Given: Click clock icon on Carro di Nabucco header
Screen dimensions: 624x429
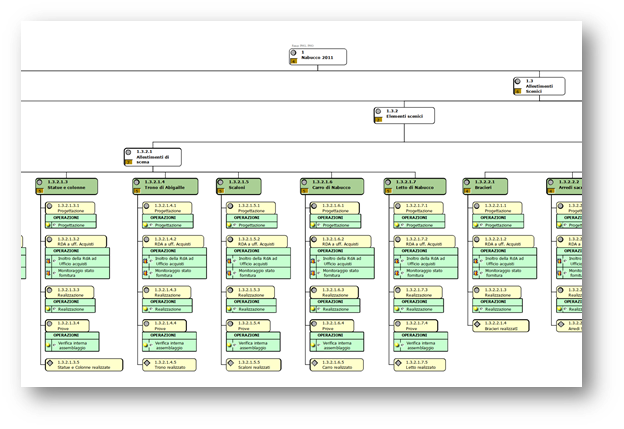Looking at the screenshot, I should point(304,183).
